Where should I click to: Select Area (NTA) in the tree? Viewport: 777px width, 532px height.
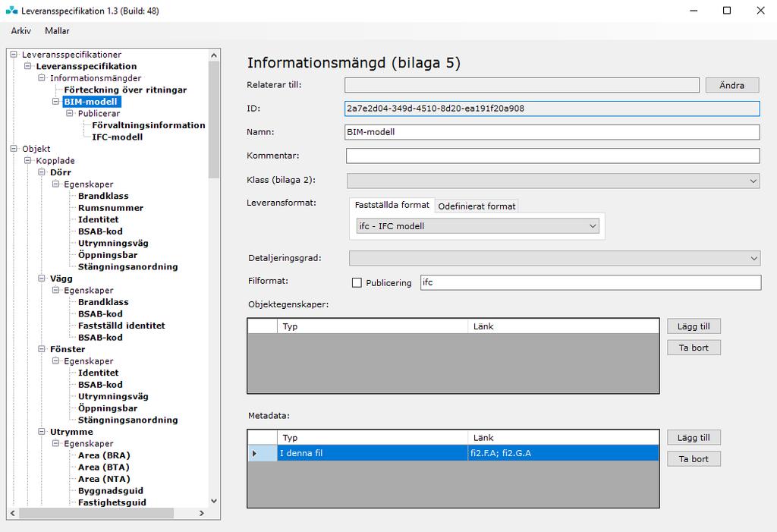click(x=104, y=479)
